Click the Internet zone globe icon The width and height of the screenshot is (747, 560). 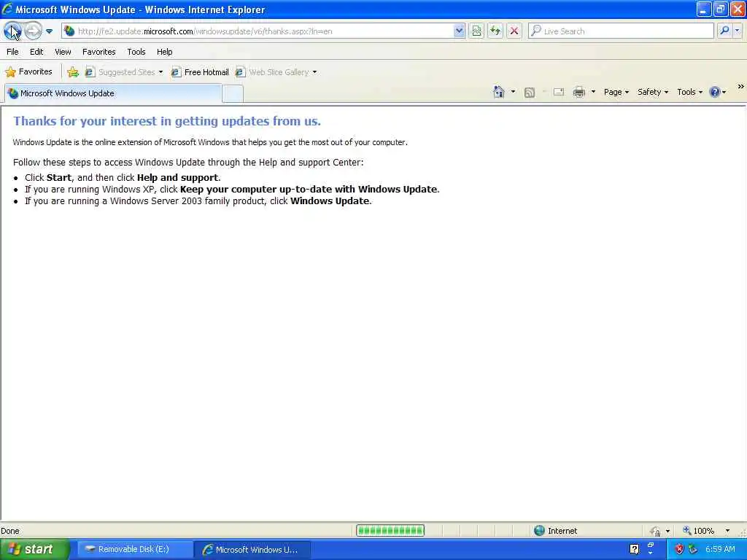click(x=539, y=531)
